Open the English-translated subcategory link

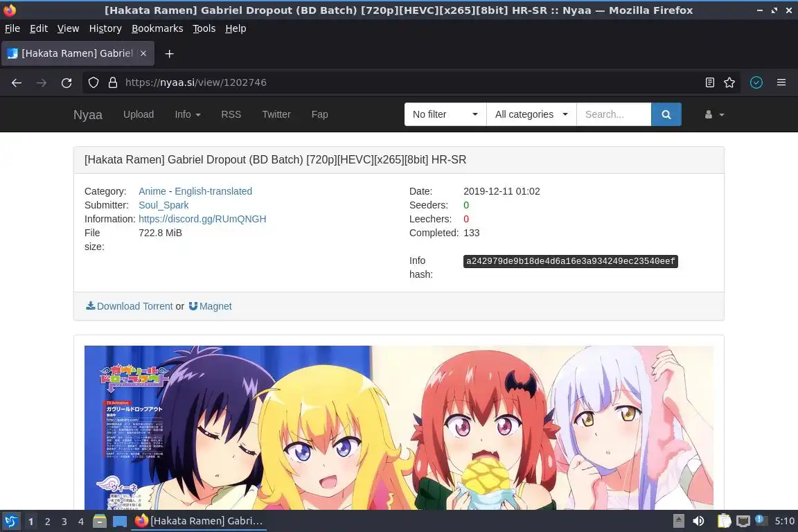[x=213, y=191]
